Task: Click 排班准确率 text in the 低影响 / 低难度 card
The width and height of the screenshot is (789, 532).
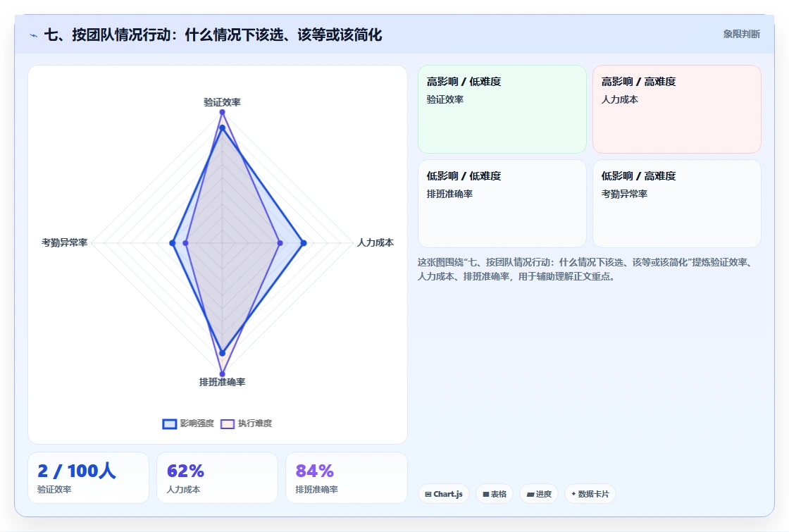Action: [449, 194]
